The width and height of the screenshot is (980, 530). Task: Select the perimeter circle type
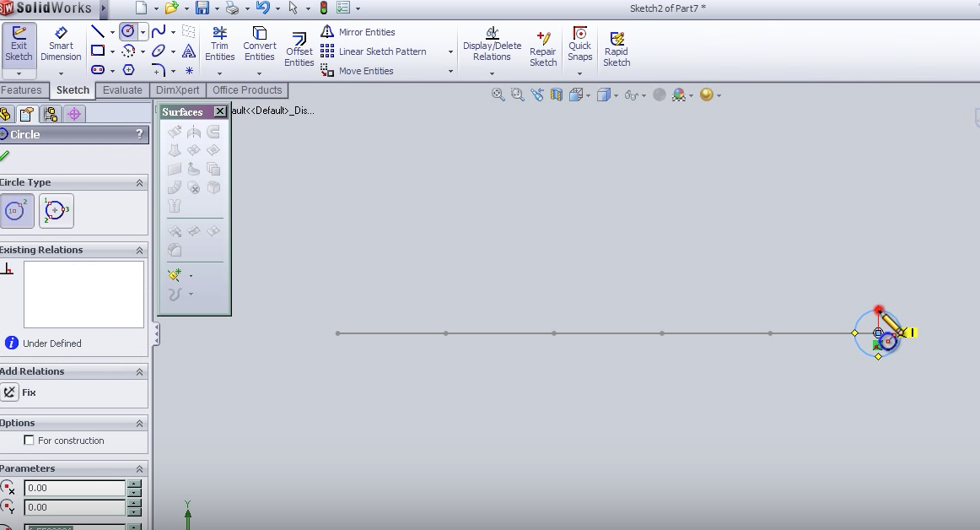56,211
